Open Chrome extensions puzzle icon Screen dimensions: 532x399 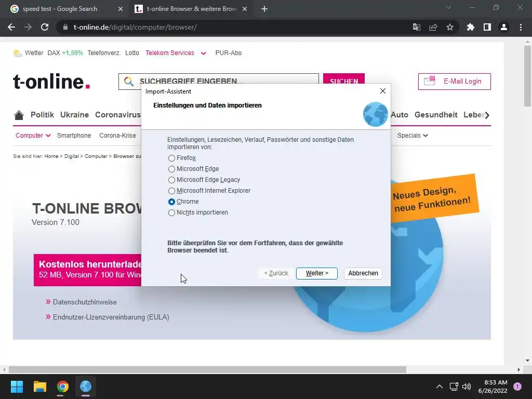(x=470, y=27)
